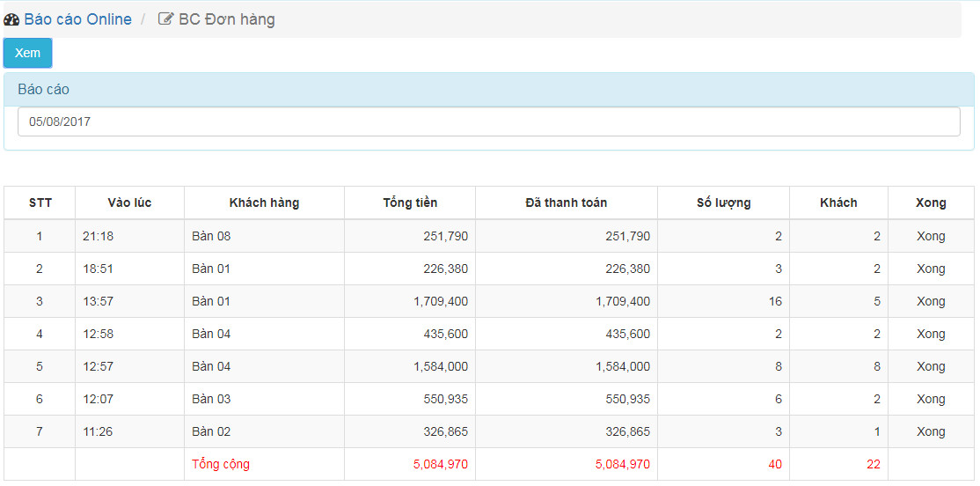The width and height of the screenshot is (980, 486).
Task: Select the row for Bàn 08 at 21:18
Action: pyautogui.click(x=489, y=237)
